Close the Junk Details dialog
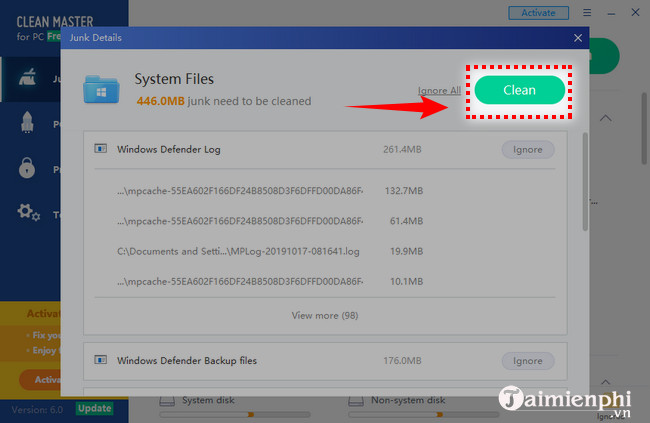Screen dimensions: 650x423 click(578, 38)
